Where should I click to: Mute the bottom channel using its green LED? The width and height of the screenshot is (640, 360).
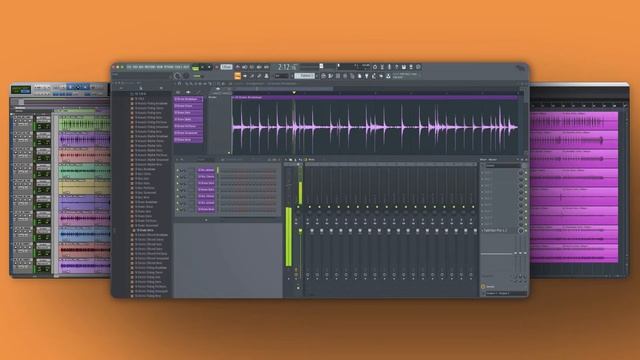[x=178, y=209]
